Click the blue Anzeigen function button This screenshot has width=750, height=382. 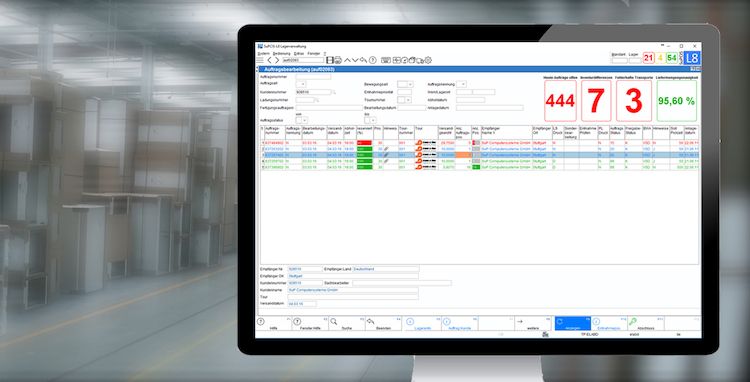[x=573, y=324]
